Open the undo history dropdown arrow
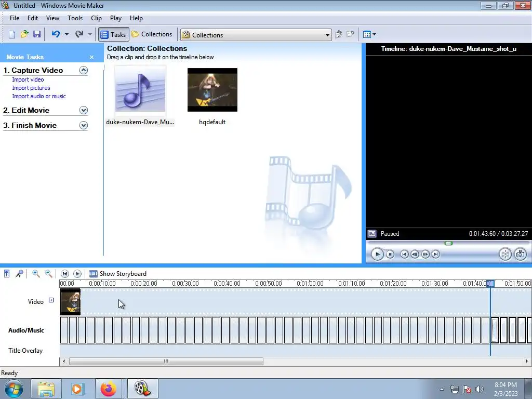Viewport: 532px width, 399px height. point(66,34)
